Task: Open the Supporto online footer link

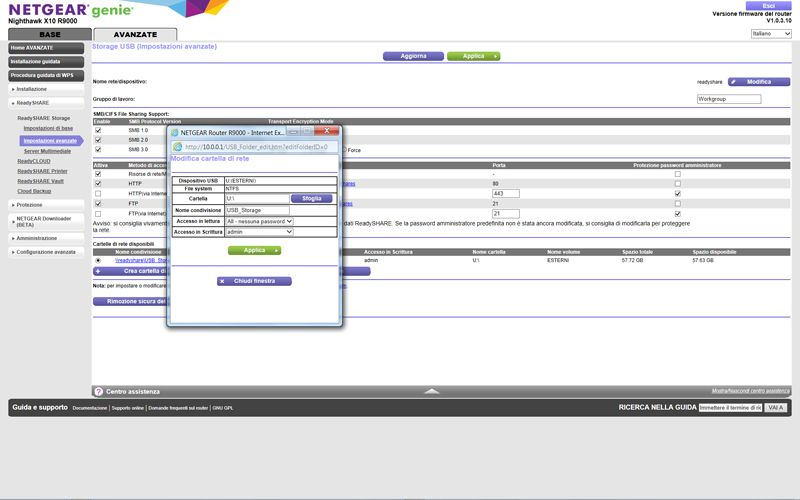Action: (128, 408)
